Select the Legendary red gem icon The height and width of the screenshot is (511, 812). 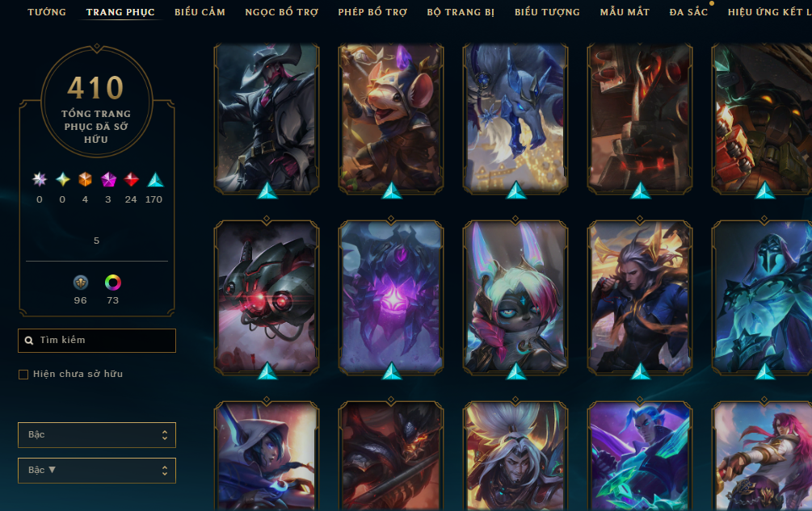pyautogui.click(x=131, y=179)
